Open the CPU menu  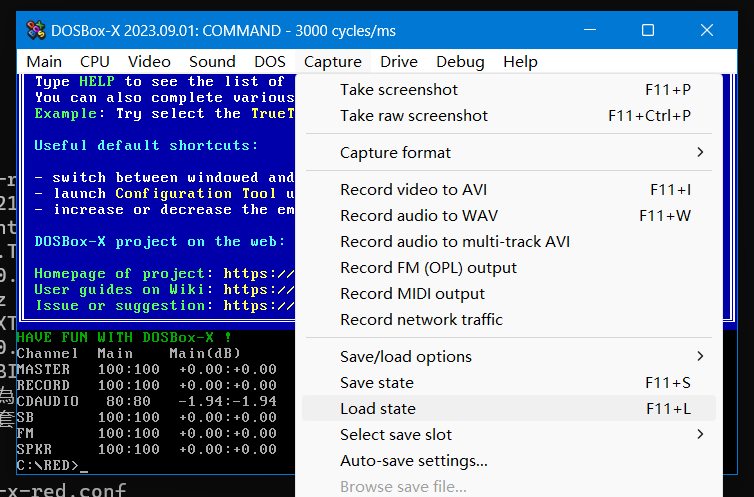pos(95,62)
